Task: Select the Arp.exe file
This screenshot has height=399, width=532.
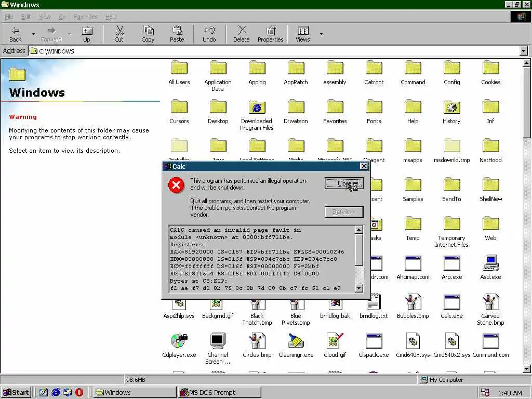Action: tap(451, 268)
